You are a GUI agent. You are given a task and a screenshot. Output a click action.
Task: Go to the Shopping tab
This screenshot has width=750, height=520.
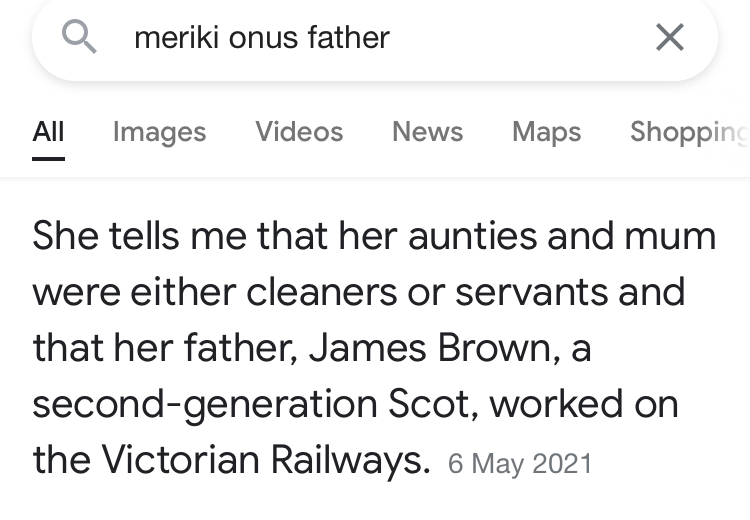[688, 132]
